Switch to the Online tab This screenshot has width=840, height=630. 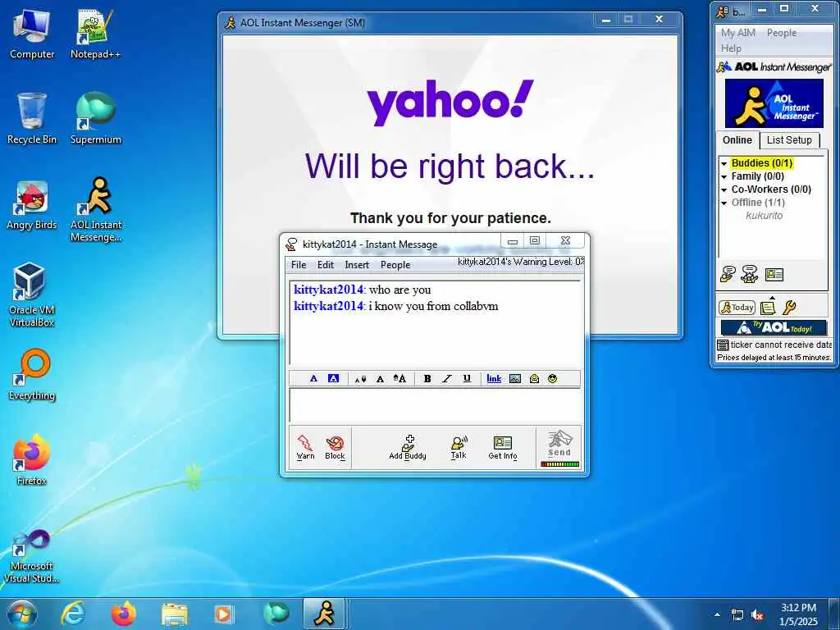pos(737,139)
